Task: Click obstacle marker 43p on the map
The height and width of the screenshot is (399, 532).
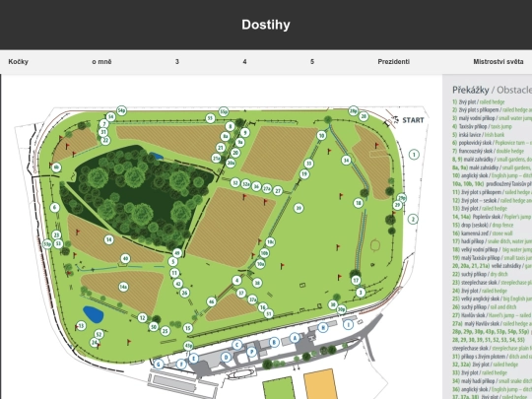Action: pyautogui.click(x=188, y=346)
